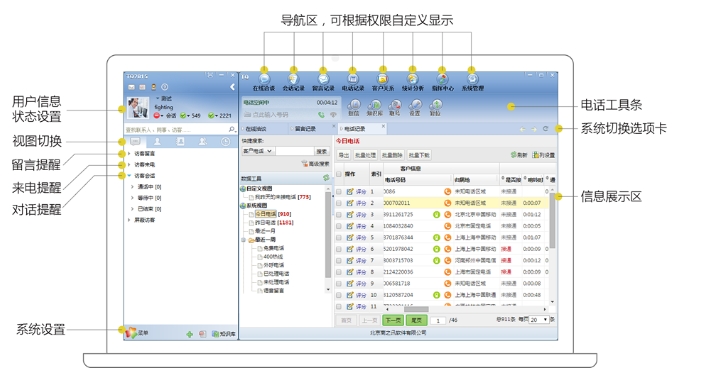Click the edit icon in row 1

tap(350, 192)
